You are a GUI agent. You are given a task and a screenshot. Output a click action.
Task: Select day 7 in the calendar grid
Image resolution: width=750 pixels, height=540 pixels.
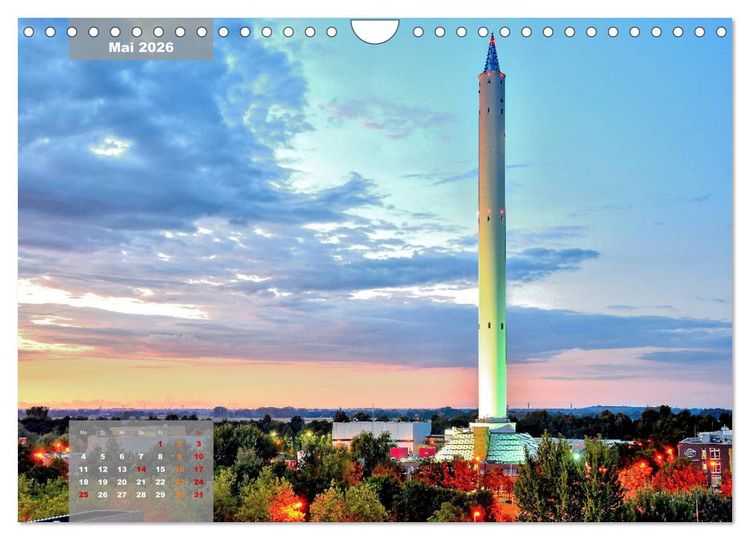point(141,457)
